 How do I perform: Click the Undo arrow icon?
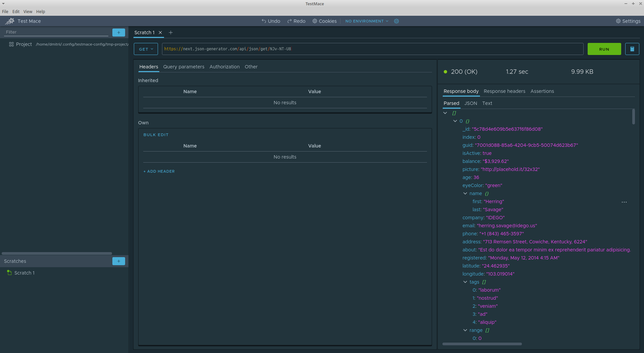(264, 21)
